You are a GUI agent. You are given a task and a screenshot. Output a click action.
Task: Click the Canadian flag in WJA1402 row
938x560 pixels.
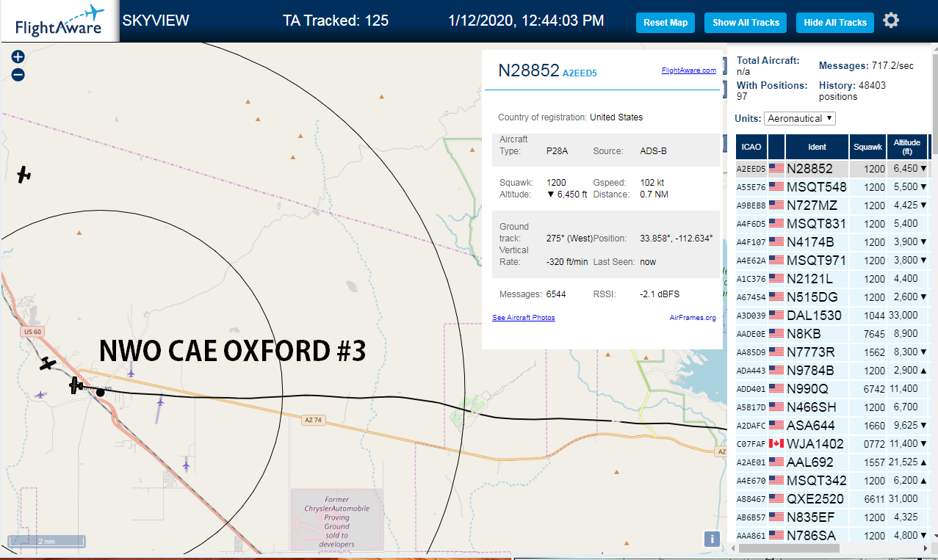pos(776,443)
